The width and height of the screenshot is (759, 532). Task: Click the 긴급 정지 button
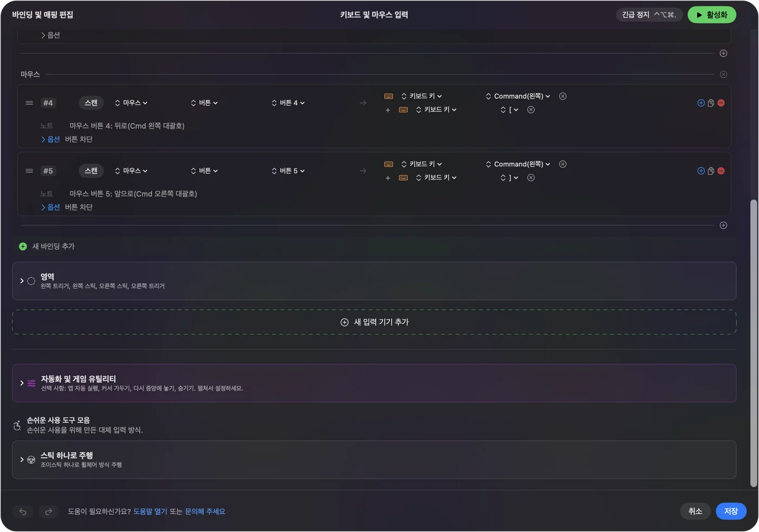tap(649, 15)
